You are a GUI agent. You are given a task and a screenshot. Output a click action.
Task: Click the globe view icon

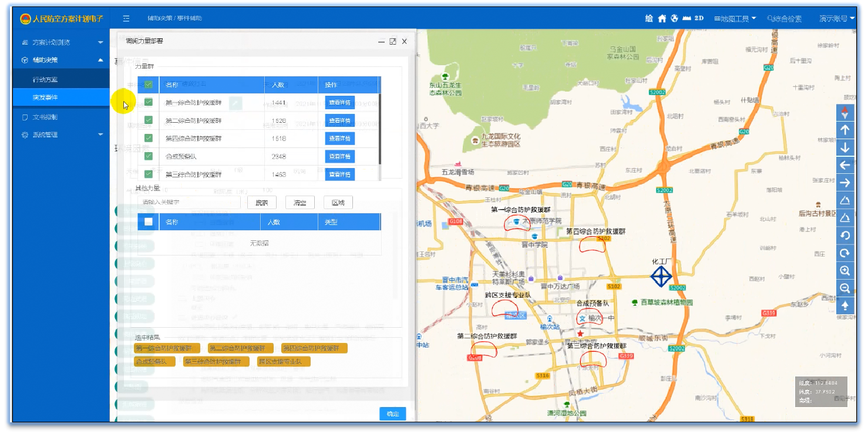[x=674, y=18]
